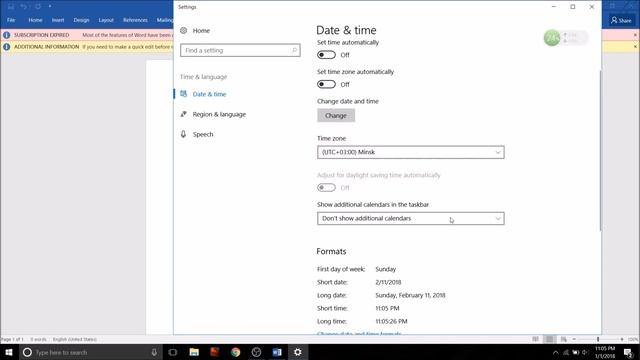Open network icon in system tray
The height and width of the screenshot is (360, 640).
pyautogui.click(x=566, y=353)
